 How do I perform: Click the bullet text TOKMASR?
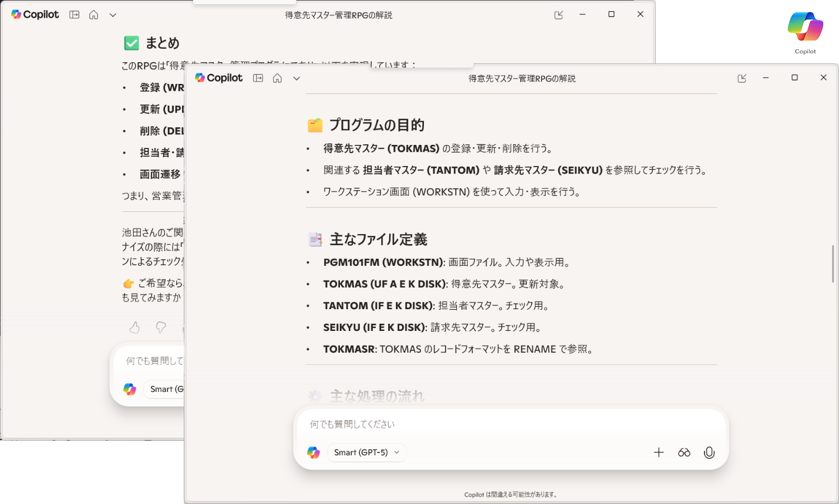coord(349,349)
